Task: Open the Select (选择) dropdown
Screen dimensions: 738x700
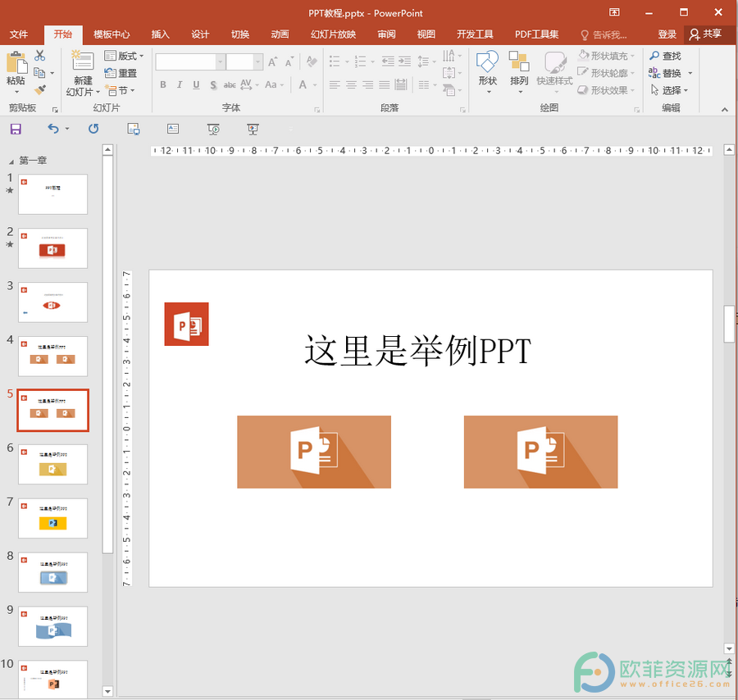Action: point(669,90)
